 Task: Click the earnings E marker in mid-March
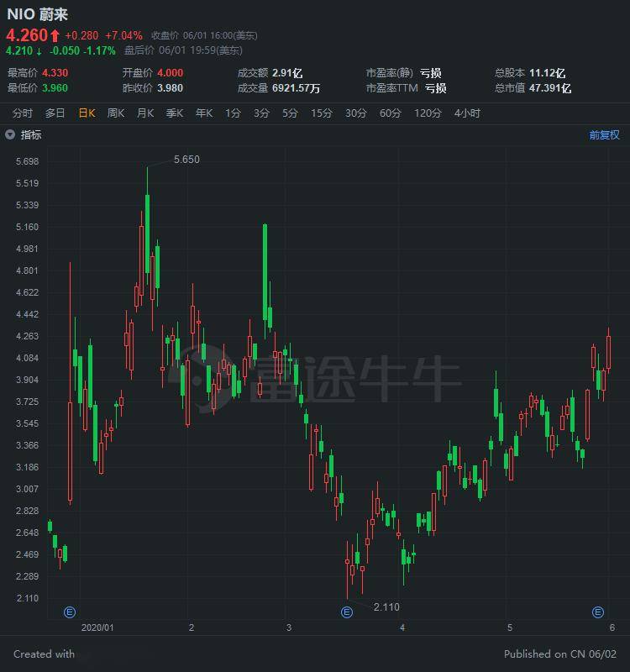(x=347, y=612)
